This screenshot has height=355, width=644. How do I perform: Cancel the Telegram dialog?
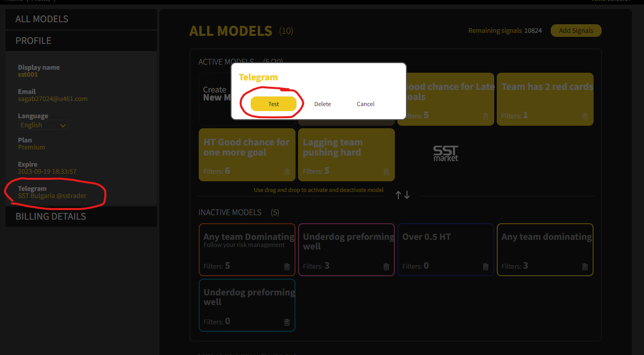[x=366, y=104]
